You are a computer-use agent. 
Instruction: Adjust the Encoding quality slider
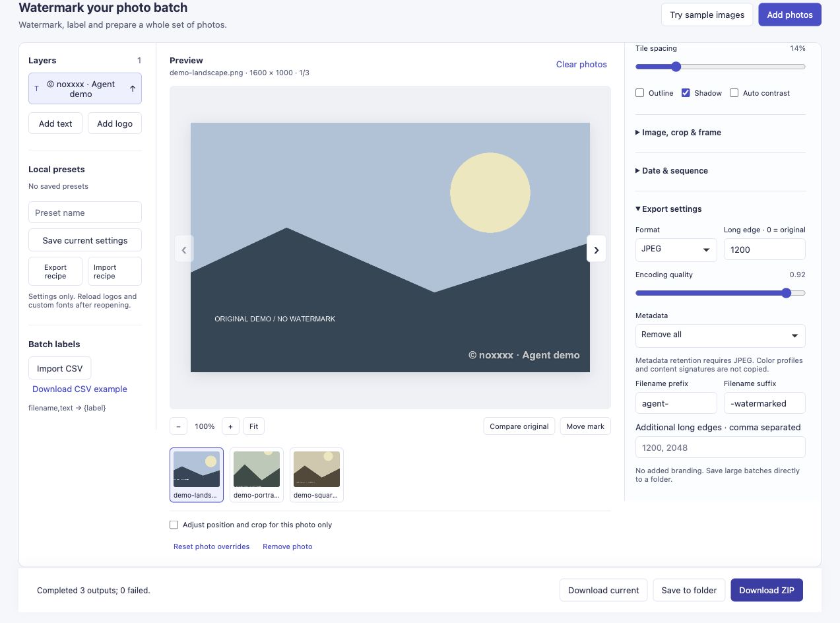pos(721,293)
